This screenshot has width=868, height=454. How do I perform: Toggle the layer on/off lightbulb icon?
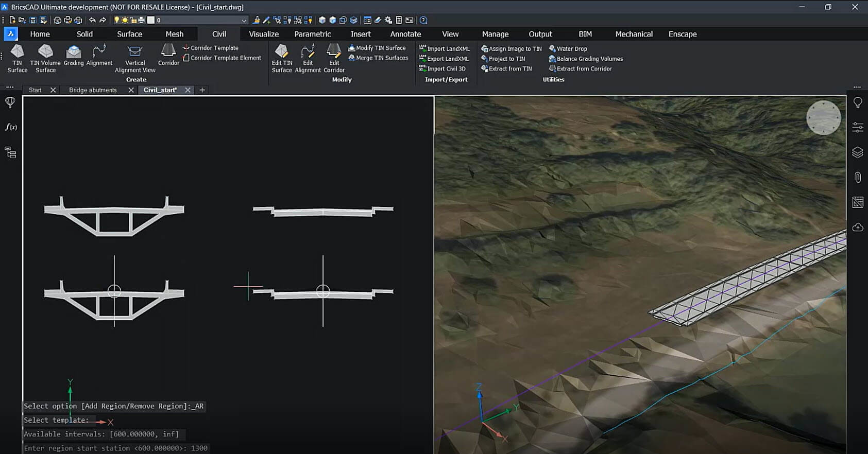(x=117, y=20)
